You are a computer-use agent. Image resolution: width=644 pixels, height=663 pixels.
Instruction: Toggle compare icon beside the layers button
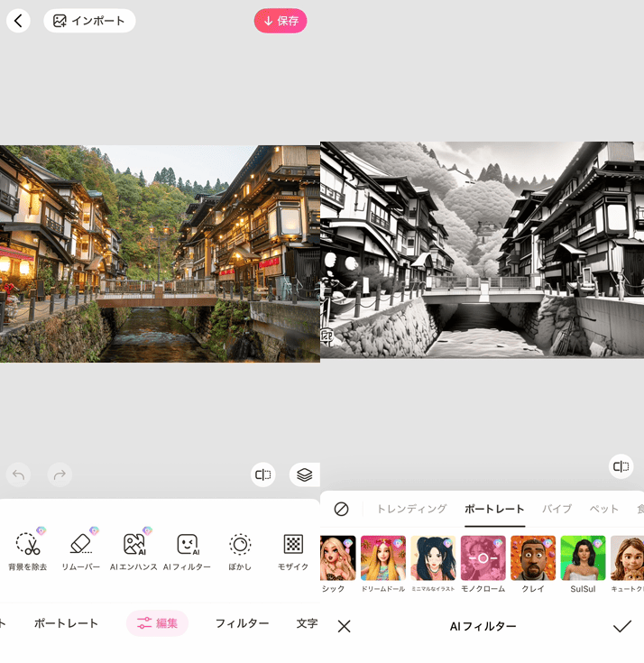click(x=263, y=474)
